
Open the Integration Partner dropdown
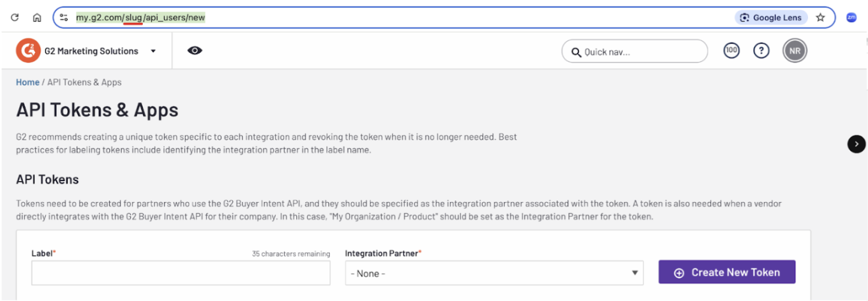494,273
